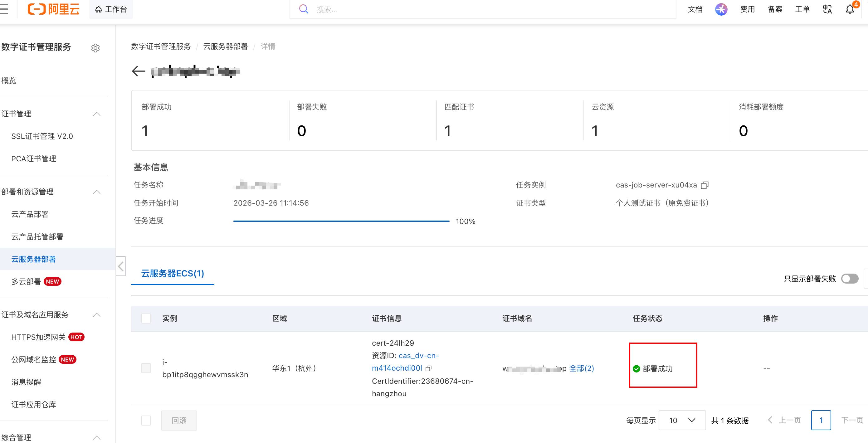Click the hamburger menu icon
Screen dimensions: 868x443
[x=4, y=9]
